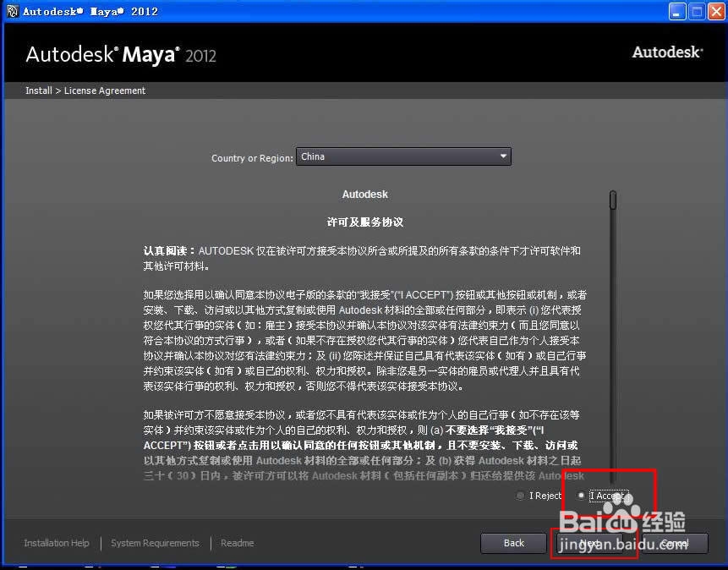Click the 许可及服务协议 heading text
This screenshot has height=570, width=728.
(x=365, y=222)
